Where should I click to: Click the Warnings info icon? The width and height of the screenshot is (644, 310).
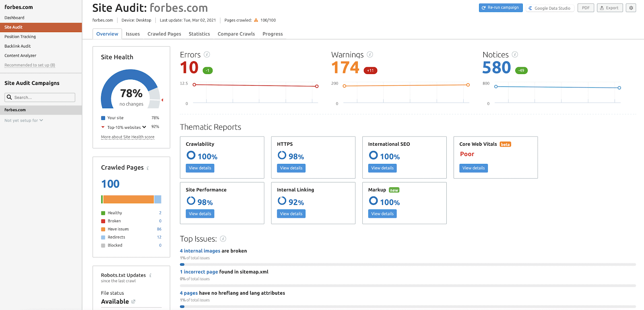[x=370, y=54]
